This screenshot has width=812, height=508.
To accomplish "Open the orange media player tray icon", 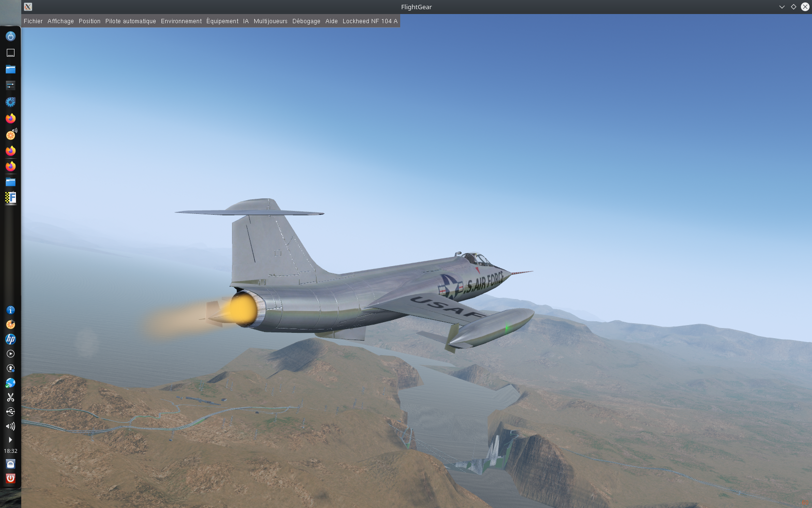I will pos(11,325).
